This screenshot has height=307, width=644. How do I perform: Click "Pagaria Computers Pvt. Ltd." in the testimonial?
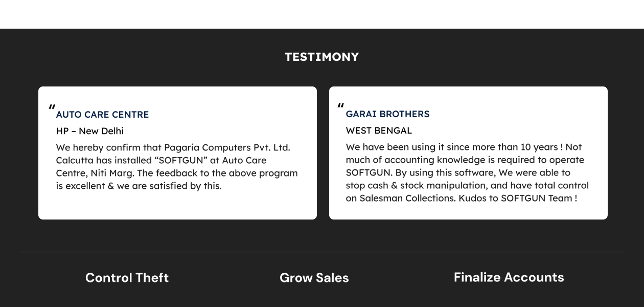point(227,147)
